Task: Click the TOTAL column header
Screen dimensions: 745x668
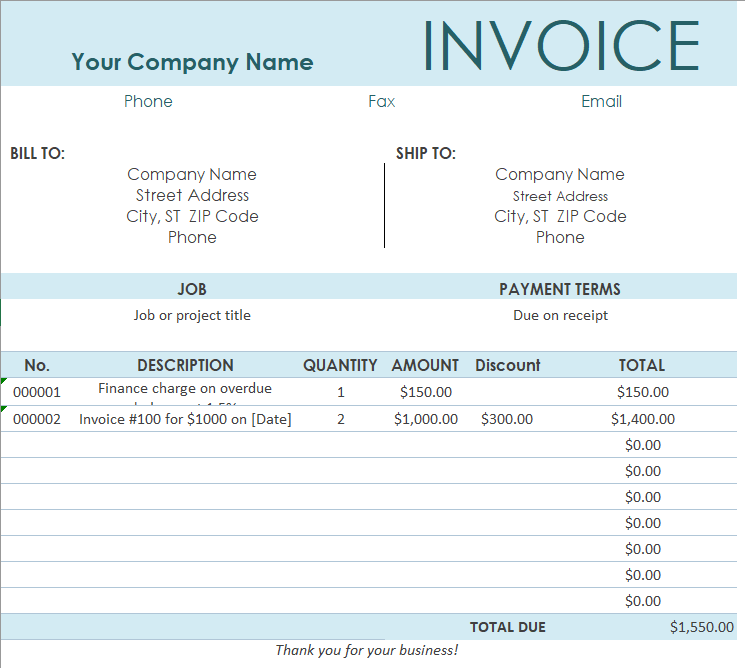Action: (642, 365)
